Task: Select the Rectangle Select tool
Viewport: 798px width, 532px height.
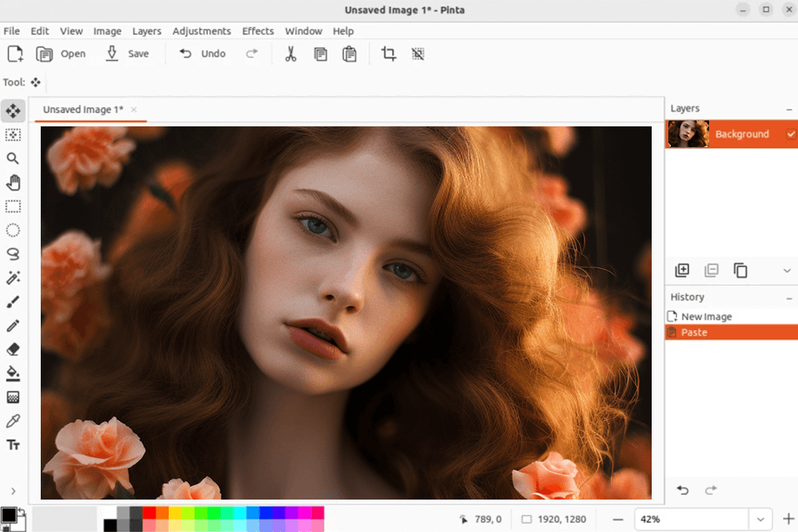Action: click(13, 207)
